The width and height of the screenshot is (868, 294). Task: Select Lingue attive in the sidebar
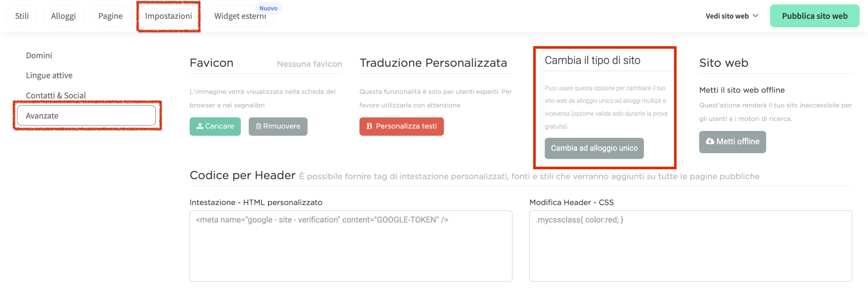49,75
